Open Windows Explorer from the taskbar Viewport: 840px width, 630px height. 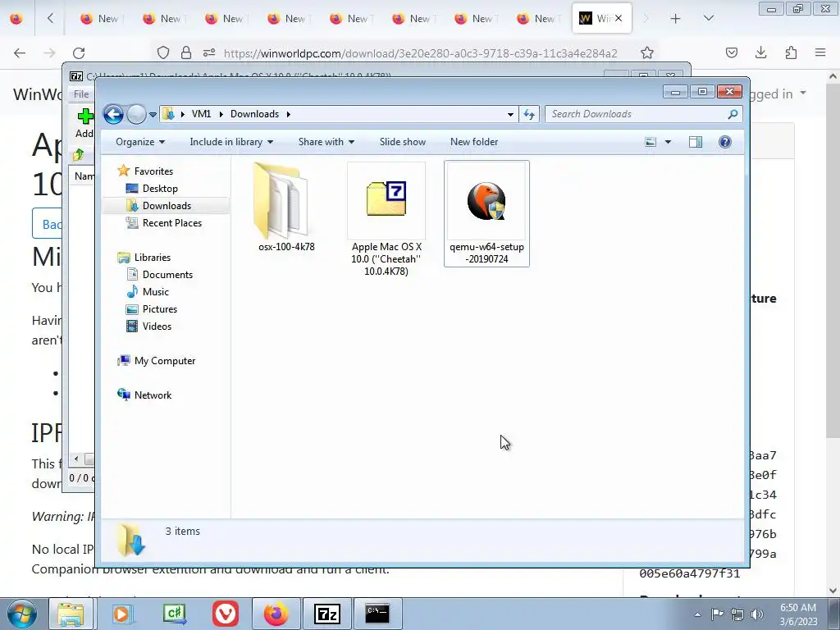pos(71,614)
